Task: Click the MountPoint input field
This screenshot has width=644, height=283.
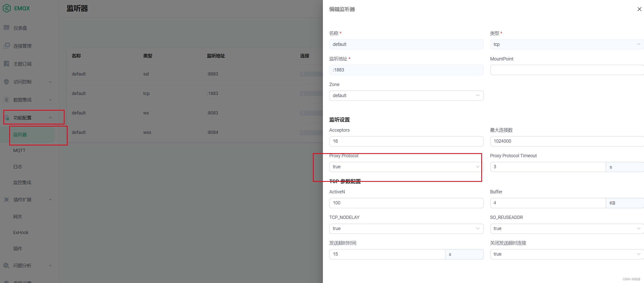Action: (x=566, y=70)
